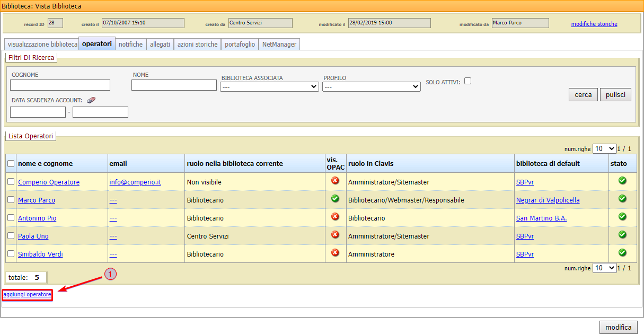
Task: Enable the Solo Attivi checkbox
Action: (467, 81)
